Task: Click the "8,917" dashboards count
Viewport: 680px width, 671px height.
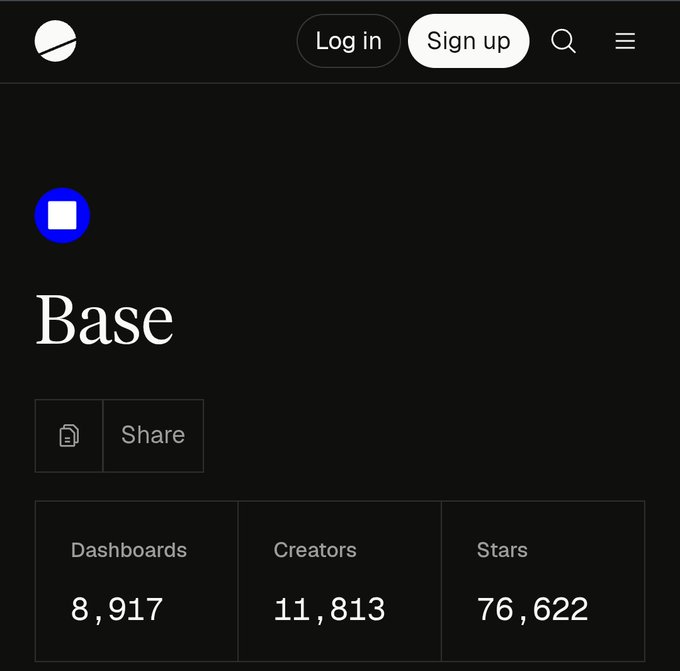Action: tap(117, 609)
